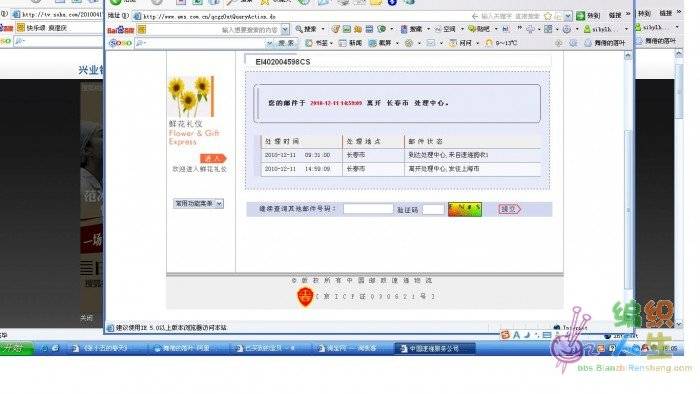Click the 14:59:00 processing time row
This screenshot has height=394, width=700.
(400, 169)
